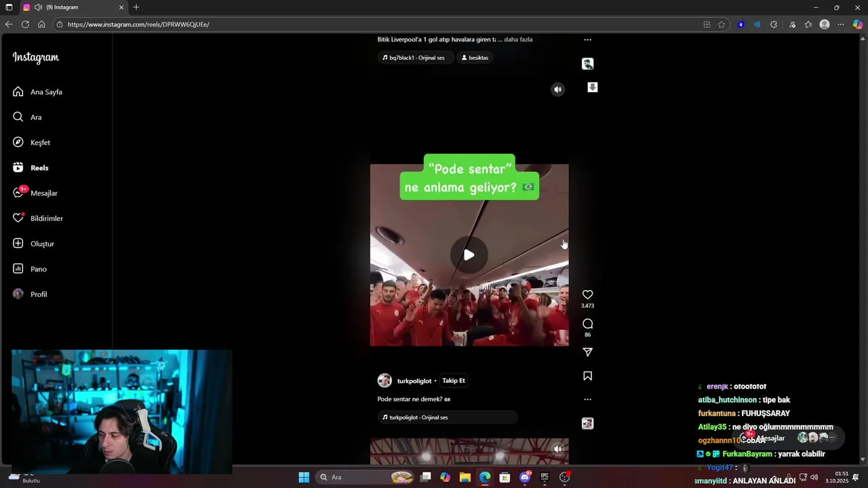Click besiktas tagged user chip
This screenshot has width=868, height=488.
coord(475,58)
